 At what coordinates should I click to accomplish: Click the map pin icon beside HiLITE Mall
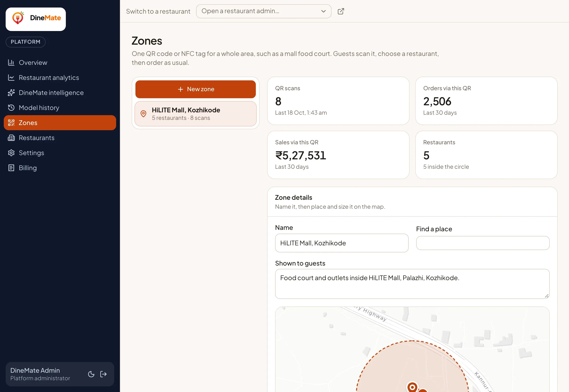pyautogui.click(x=143, y=114)
